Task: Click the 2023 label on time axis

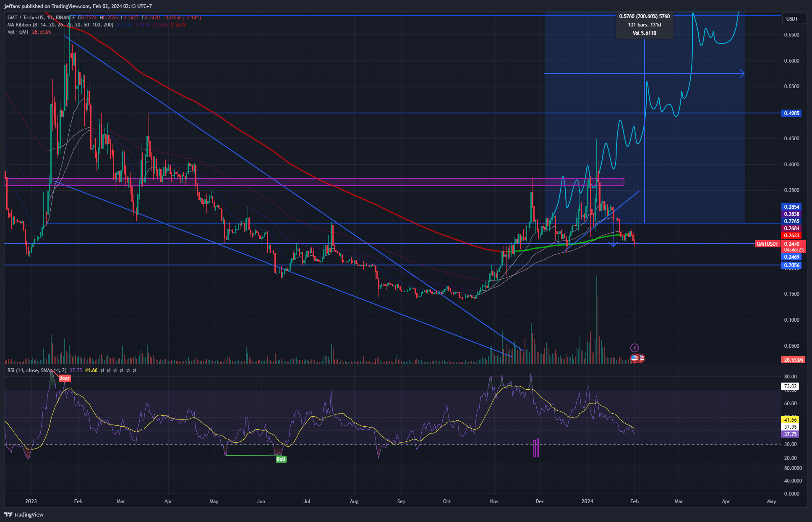Action: point(31,501)
